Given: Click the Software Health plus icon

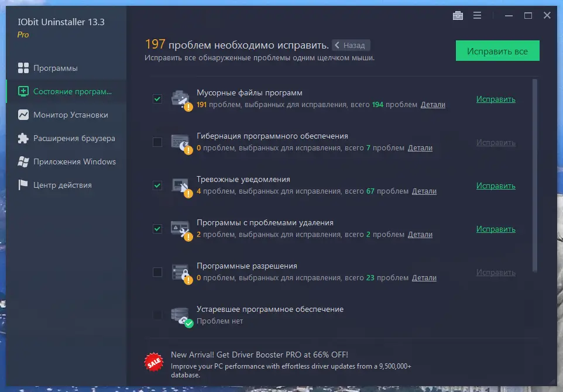Looking at the screenshot, I should click(23, 91).
